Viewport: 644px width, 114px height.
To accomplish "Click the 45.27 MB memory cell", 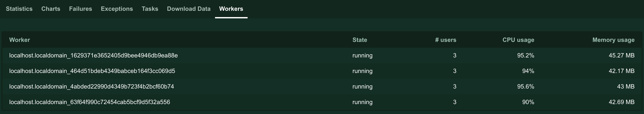I will (x=622, y=55).
